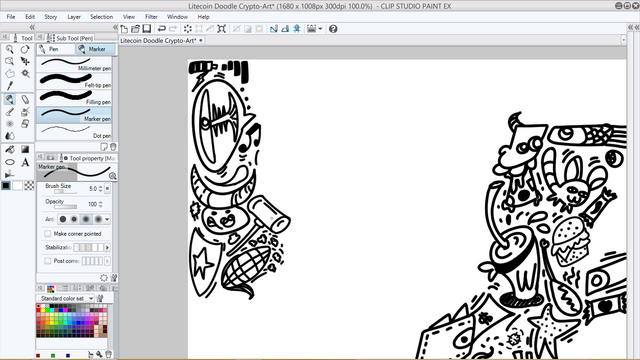
Task: Open the Edit menu
Action: [x=30, y=17]
